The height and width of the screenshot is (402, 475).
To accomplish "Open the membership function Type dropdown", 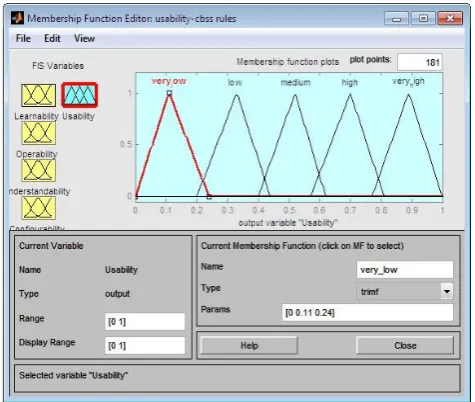I will (405, 292).
